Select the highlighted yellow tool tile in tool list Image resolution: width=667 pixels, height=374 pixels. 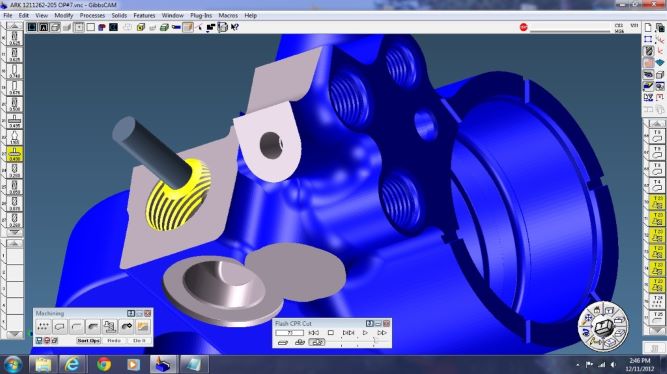tap(14, 154)
